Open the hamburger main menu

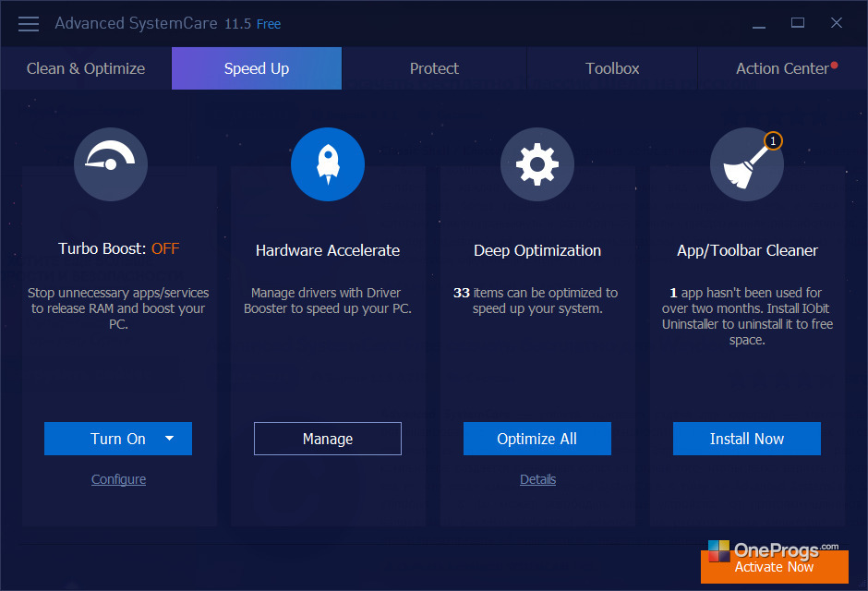pos(29,24)
